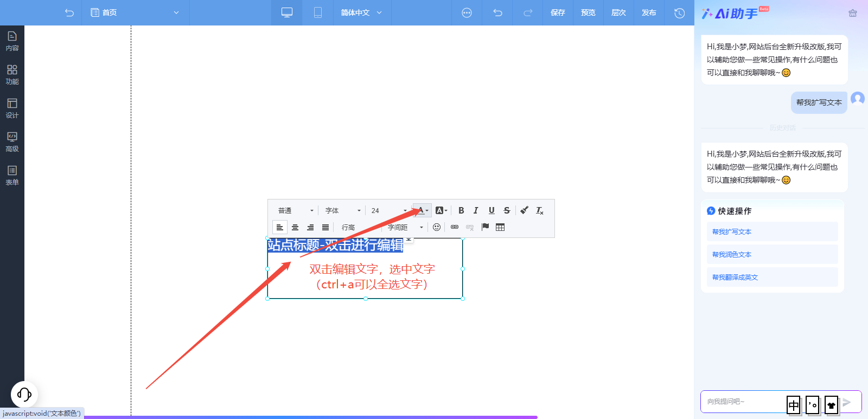Image resolution: width=868 pixels, height=419 pixels.
Task: Open the 普通 paragraph style dropdown
Action: [295, 210]
